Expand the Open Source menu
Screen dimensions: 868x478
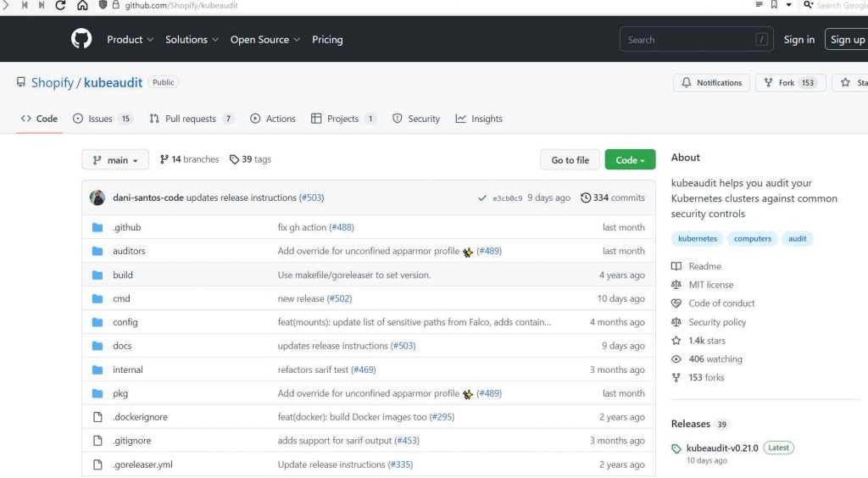point(265,39)
